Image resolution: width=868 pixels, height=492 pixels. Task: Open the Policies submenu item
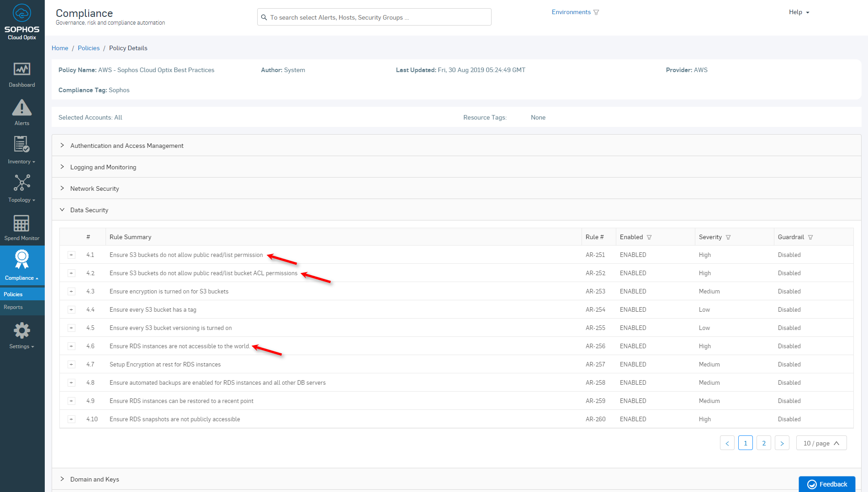(22, 294)
